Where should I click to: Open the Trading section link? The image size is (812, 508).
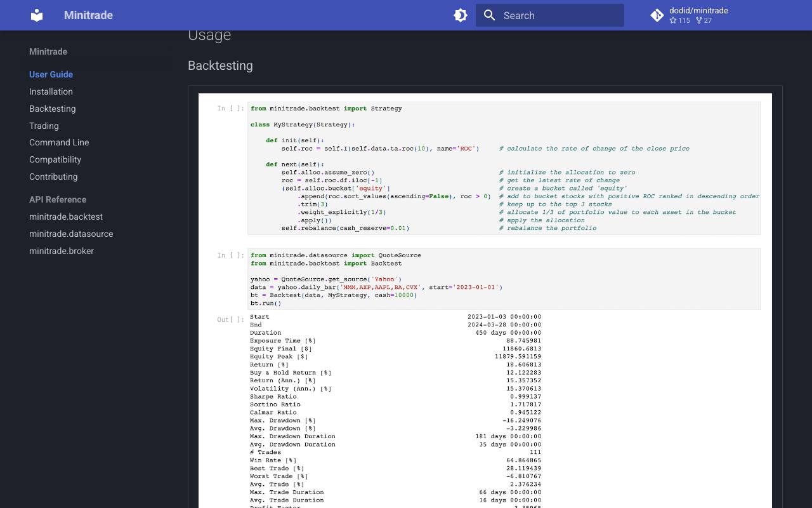[x=44, y=126]
